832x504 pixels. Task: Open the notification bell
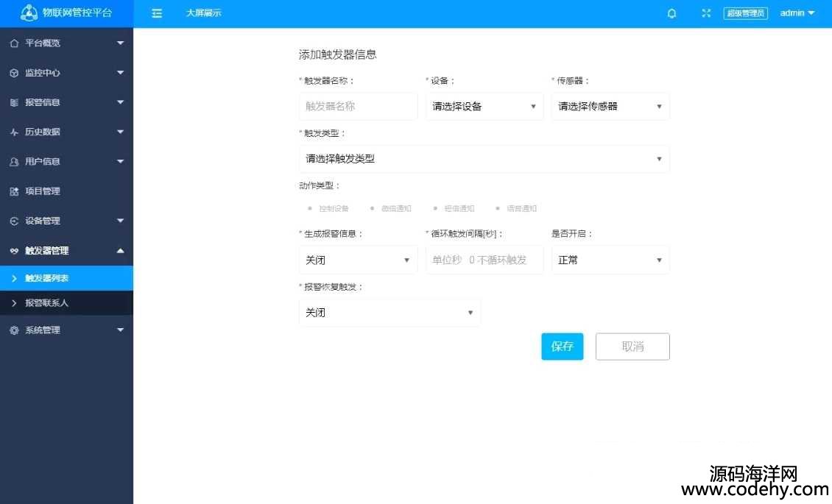pyautogui.click(x=671, y=13)
